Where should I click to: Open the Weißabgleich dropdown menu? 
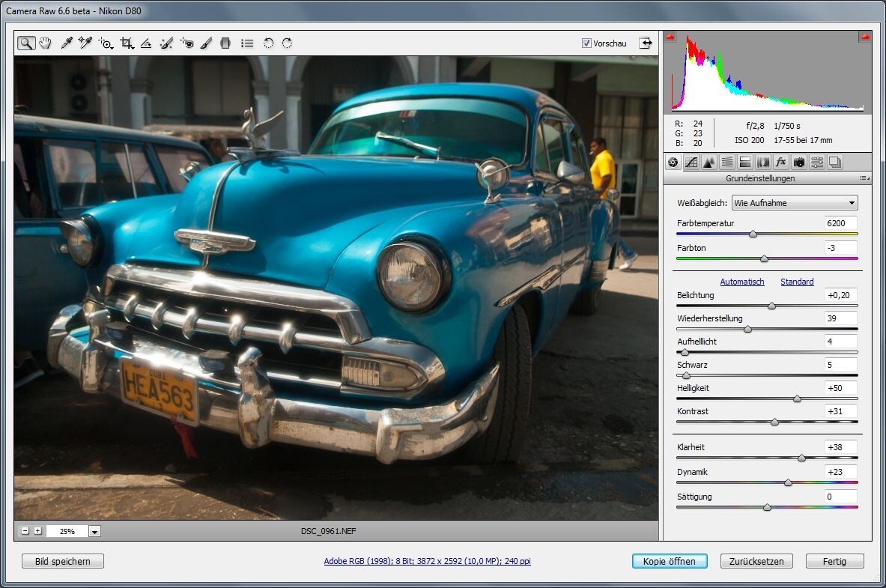pos(794,202)
